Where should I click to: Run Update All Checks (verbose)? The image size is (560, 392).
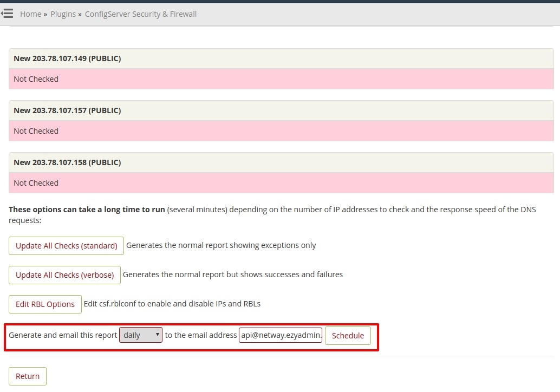pyautogui.click(x=64, y=275)
